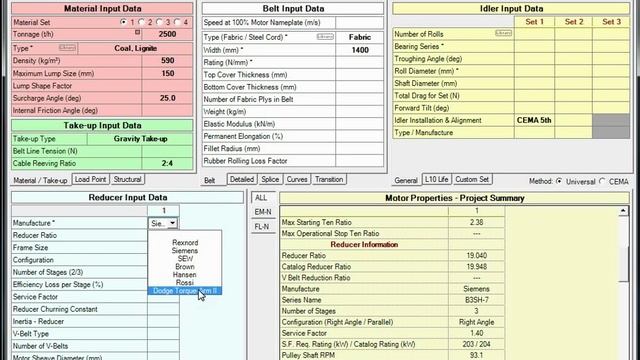The image size is (640, 360).
Task: Open the material Type Library button
Action: [67, 48]
